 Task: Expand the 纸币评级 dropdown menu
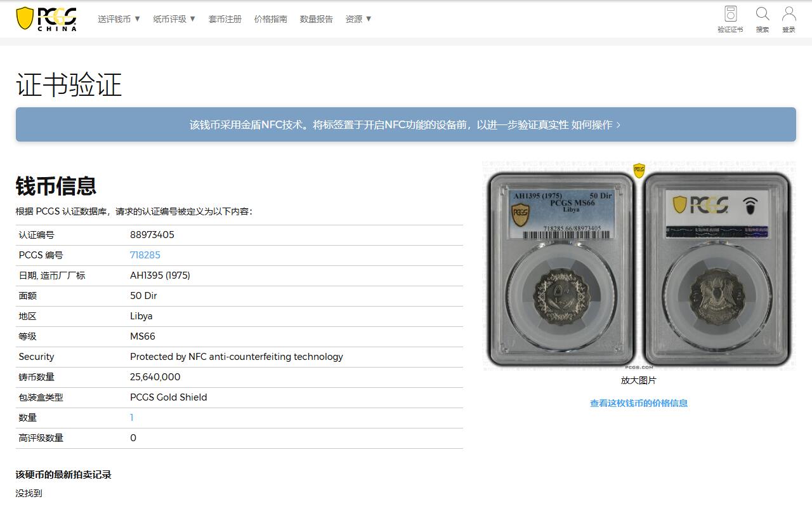(x=174, y=19)
